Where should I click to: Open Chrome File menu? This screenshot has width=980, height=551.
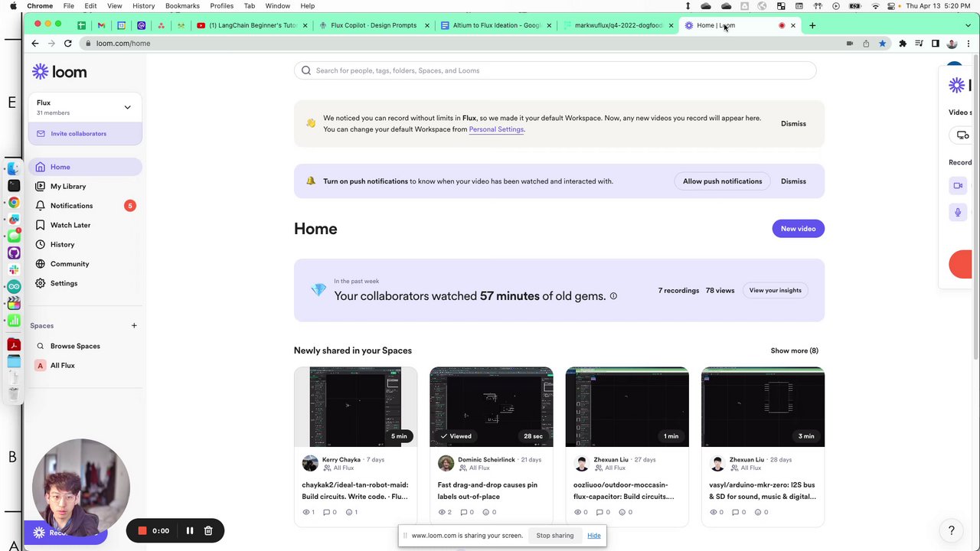tap(68, 6)
